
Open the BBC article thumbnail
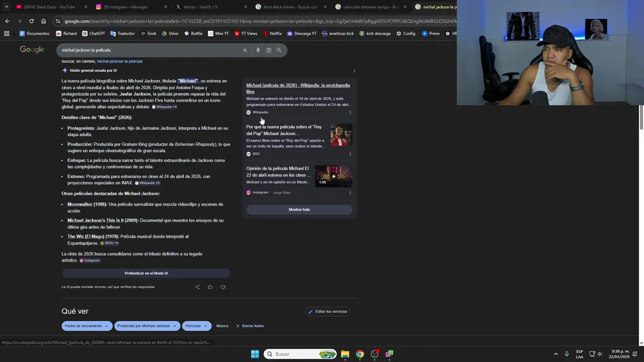[341, 135]
